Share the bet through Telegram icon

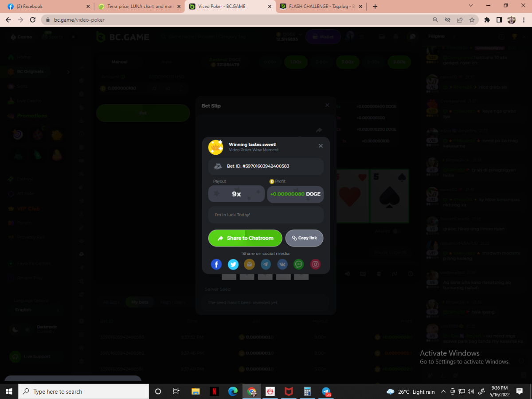266,265
